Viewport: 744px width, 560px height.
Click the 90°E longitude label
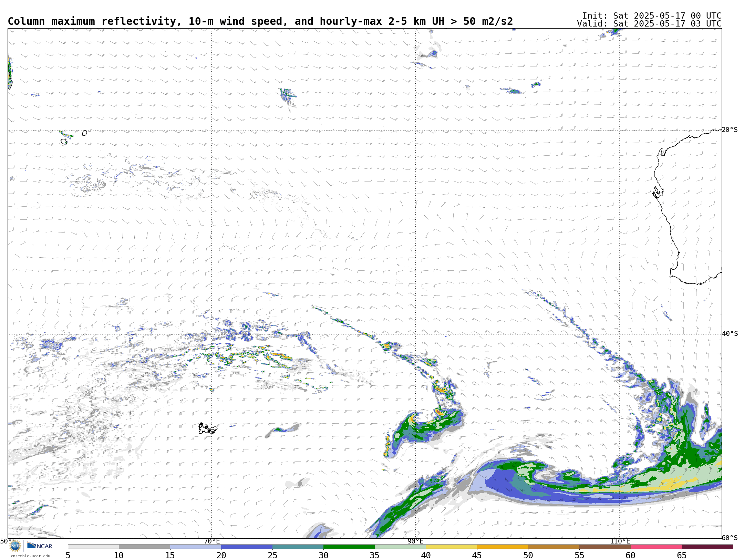(415, 541)
